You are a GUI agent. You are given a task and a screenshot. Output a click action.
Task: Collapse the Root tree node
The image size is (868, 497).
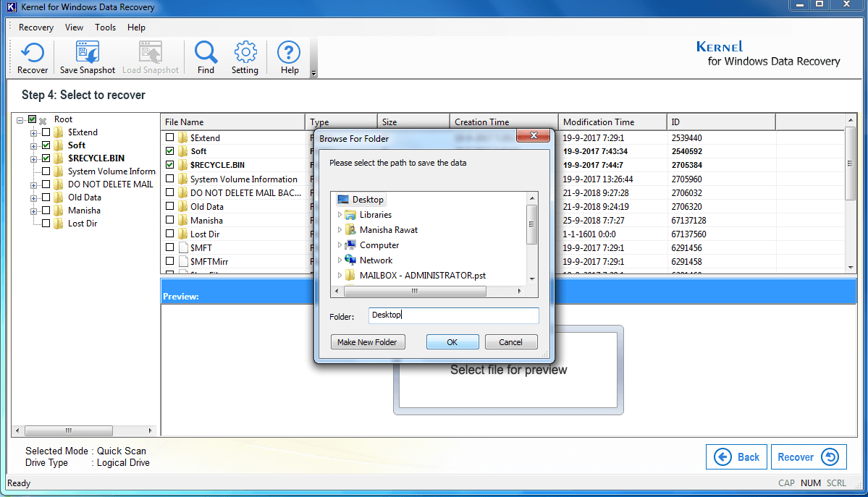click(20, 120)
